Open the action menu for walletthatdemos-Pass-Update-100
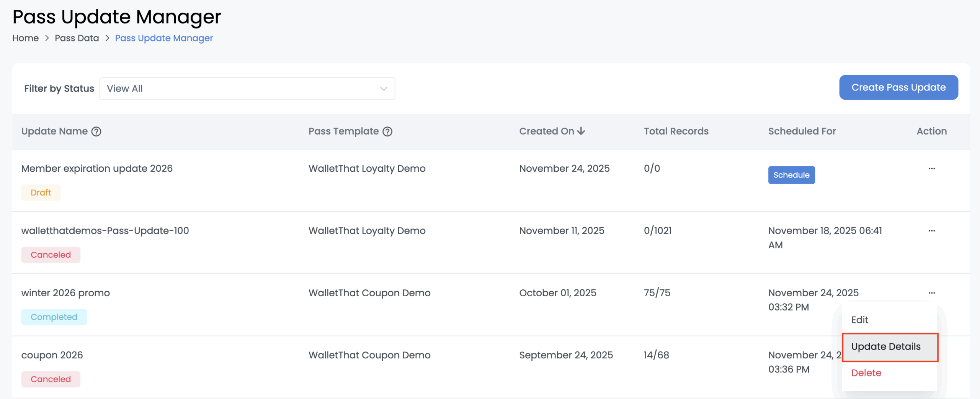Image resolution: width=980 pixels, height=399 pixels. [x=932, y=230]
